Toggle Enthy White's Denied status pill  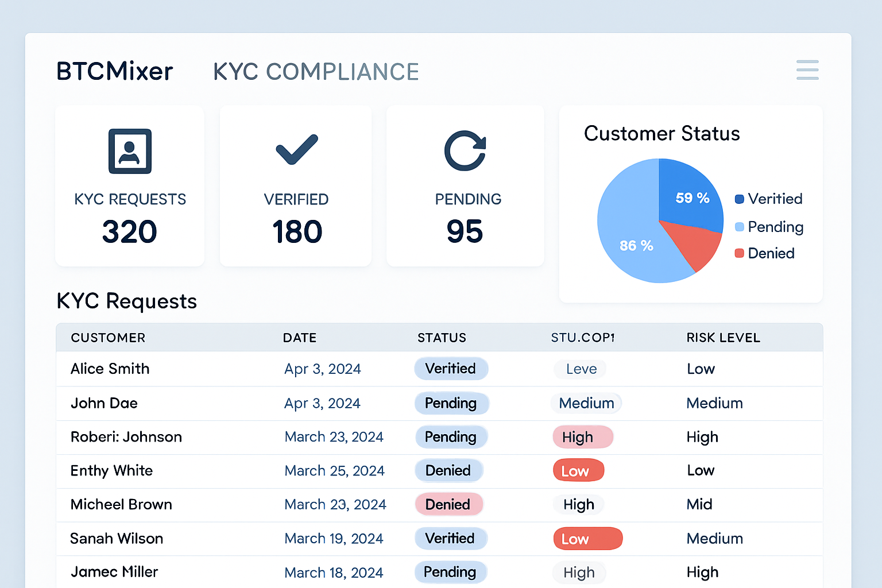(x=449, y=470)
